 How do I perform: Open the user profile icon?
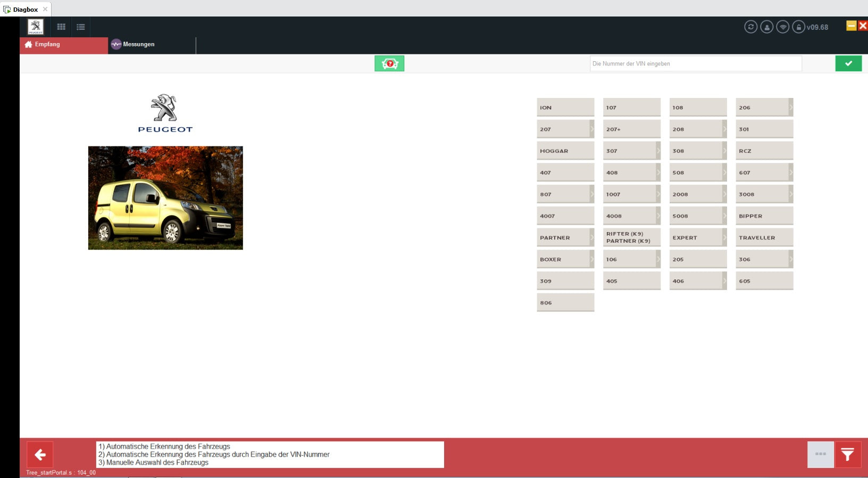click(766, 27)
